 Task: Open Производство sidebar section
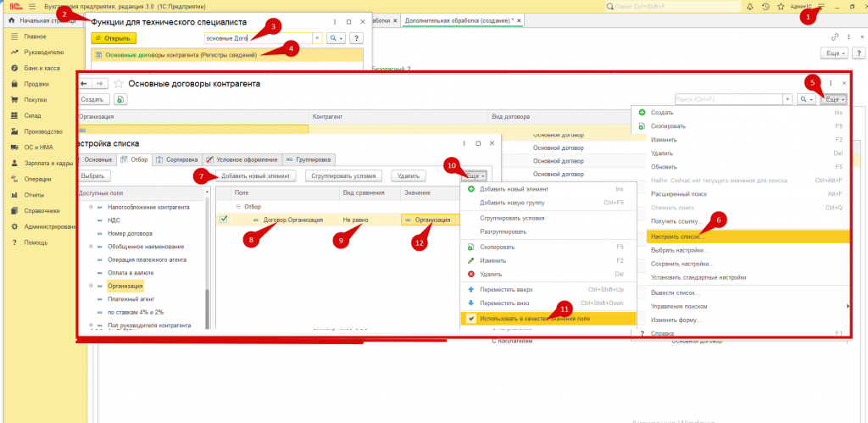pos(42,131)
